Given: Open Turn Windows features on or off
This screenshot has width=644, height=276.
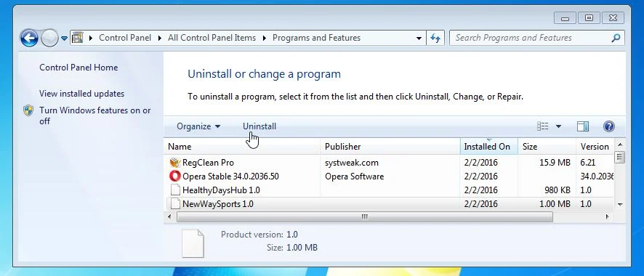Looking at the screenshot, I should click(x=95, y=115).
